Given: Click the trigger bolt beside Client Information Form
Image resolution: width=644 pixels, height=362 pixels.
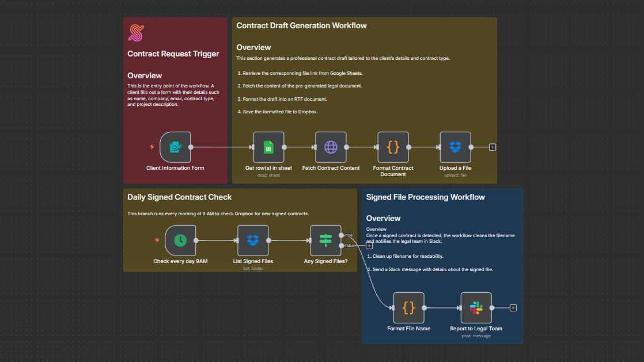Looking at the screenshot, I should [152, 147].
